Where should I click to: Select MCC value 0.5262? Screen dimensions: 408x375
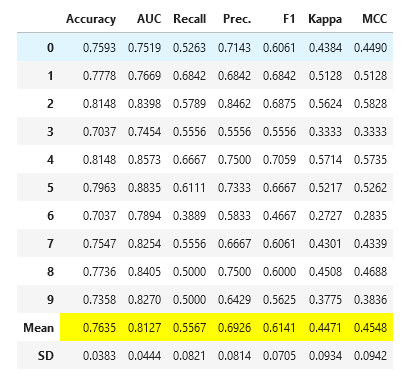click(371, 188)
